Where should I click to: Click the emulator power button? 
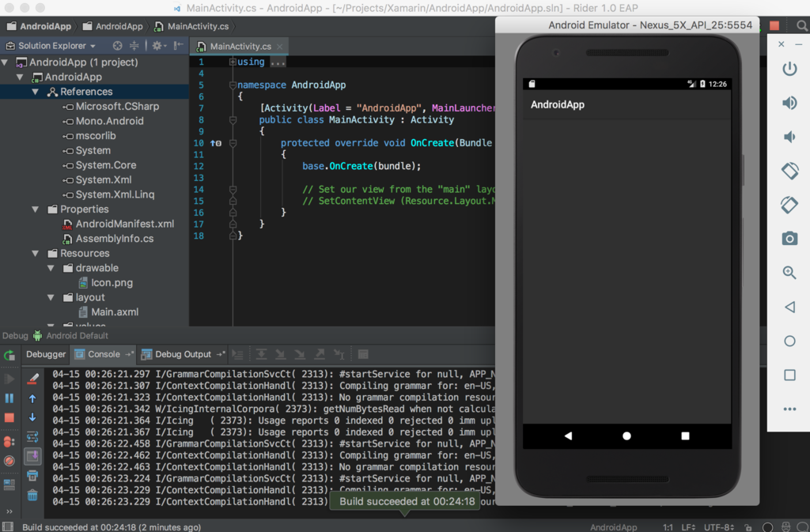pos(789,69)
